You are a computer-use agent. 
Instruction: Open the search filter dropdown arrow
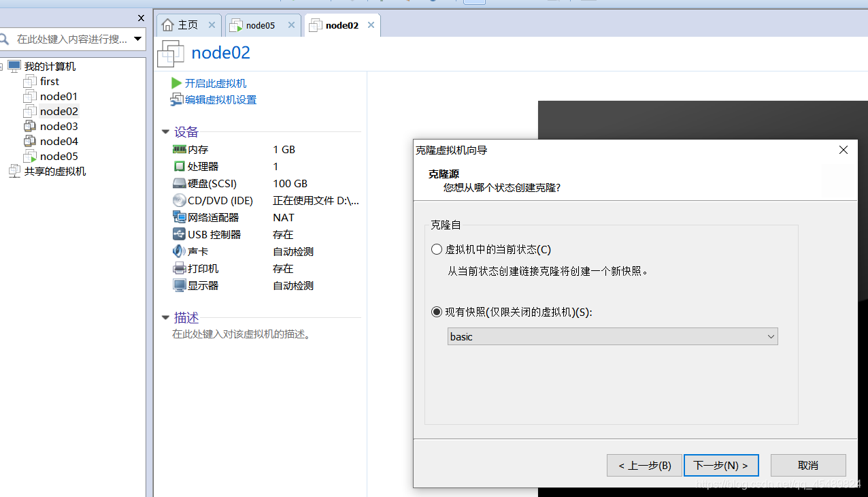tap(138, 39)
